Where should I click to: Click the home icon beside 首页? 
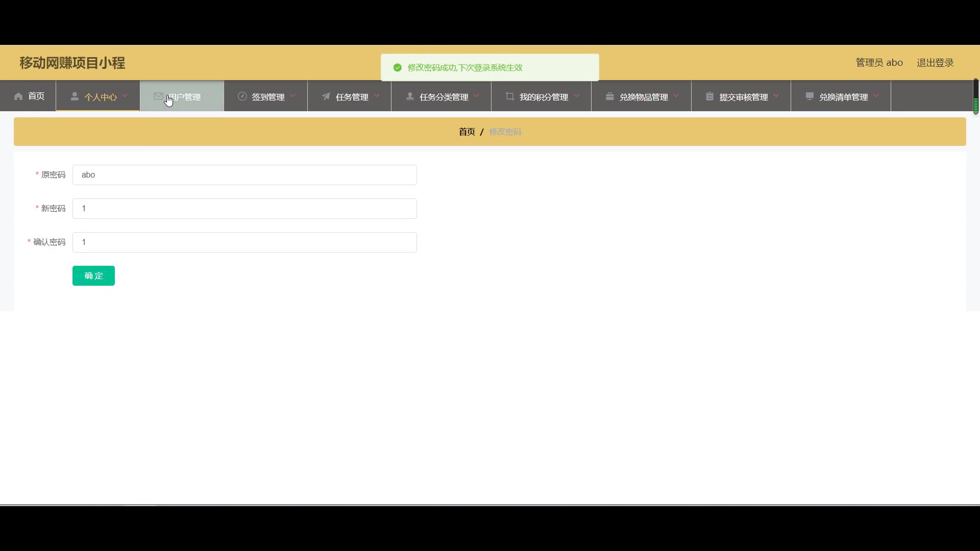click(18, 96)
